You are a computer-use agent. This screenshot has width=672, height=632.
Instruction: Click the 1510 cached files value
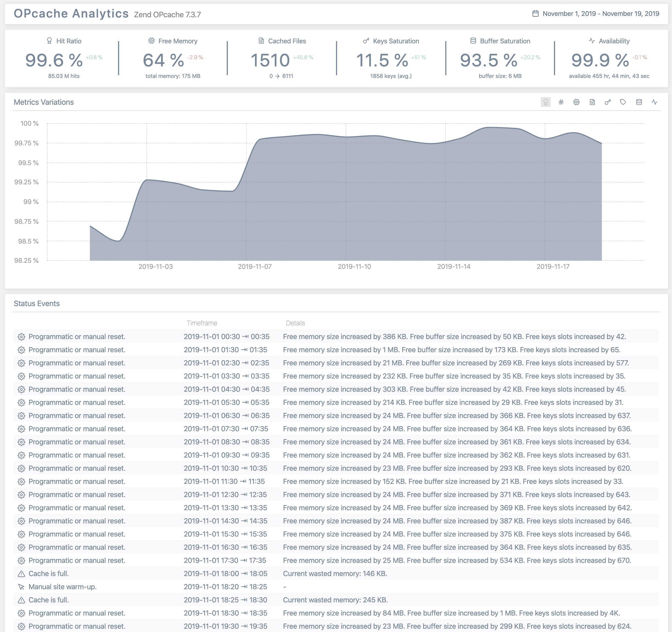270,60
